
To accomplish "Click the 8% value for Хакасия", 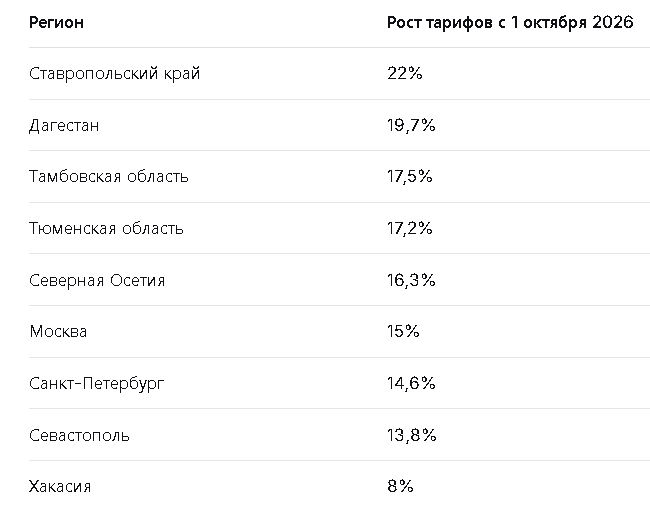I will click(400, 487).
